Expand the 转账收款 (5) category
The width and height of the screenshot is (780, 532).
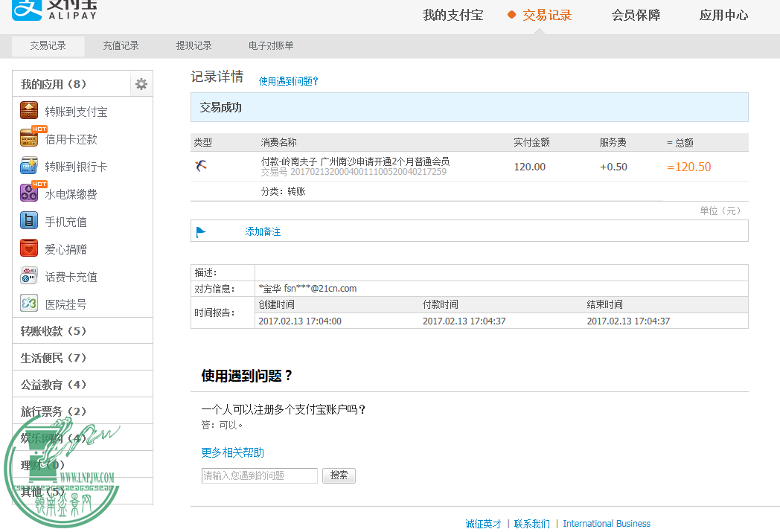click(x=54, y=331)
